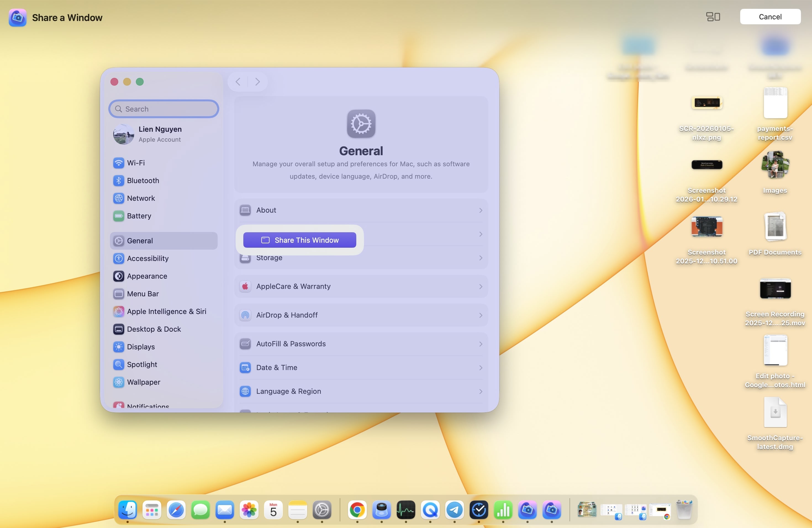Focus the Search field in Settings

(164, 109)
